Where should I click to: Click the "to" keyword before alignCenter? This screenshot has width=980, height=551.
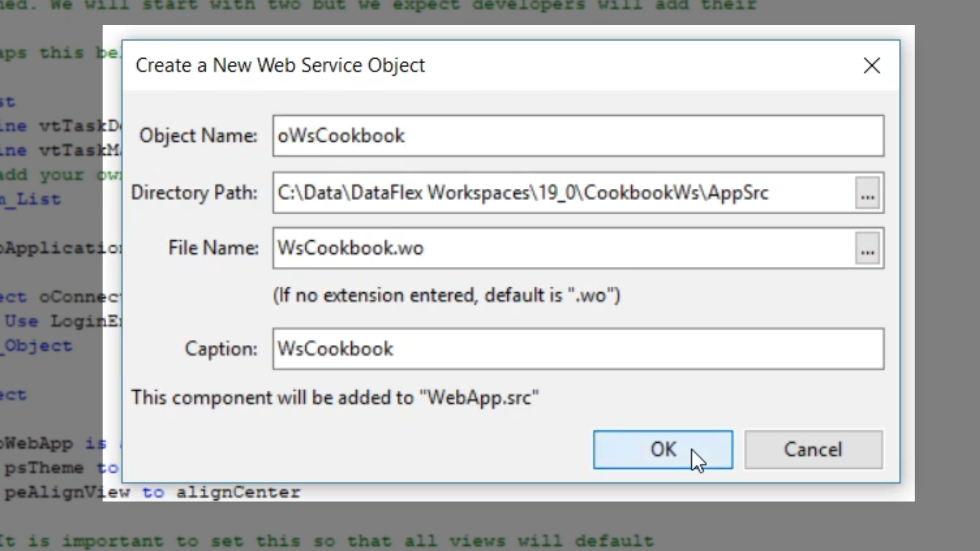click(x=153, y=492)
